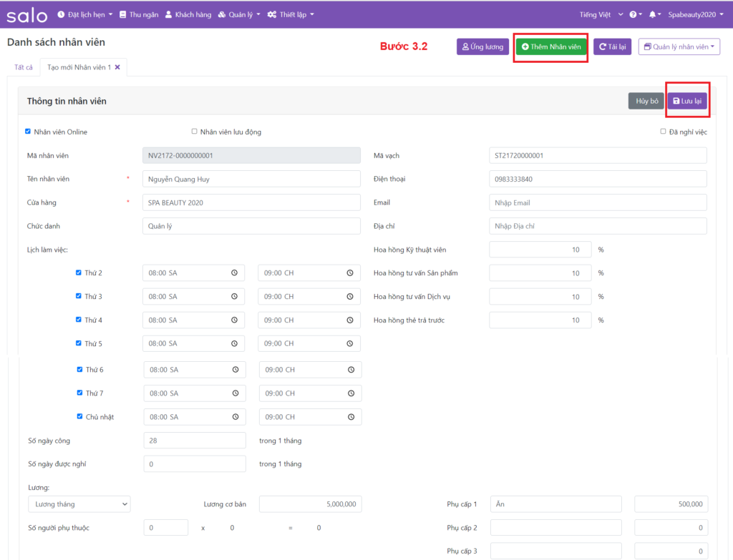Image resolution: width=733 pixels, height=560 pixels.
Task: Open the Lương tháng salary type dropdown
Action: [x=79, y=504]
